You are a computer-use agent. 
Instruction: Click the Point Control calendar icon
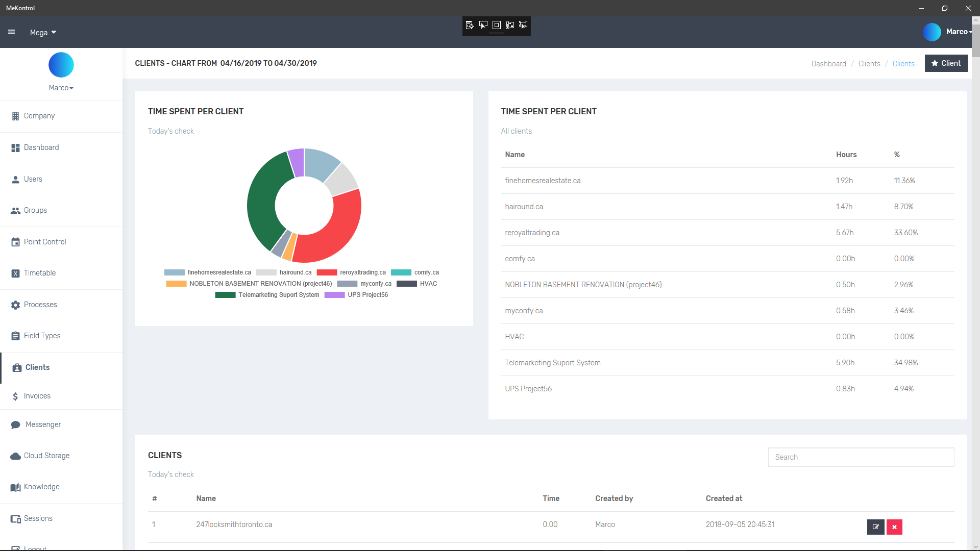[x=15, y=242]
